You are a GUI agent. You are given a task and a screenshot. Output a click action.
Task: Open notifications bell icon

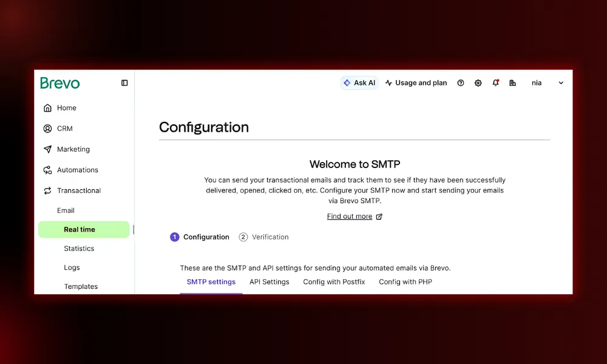coord(495,83)
